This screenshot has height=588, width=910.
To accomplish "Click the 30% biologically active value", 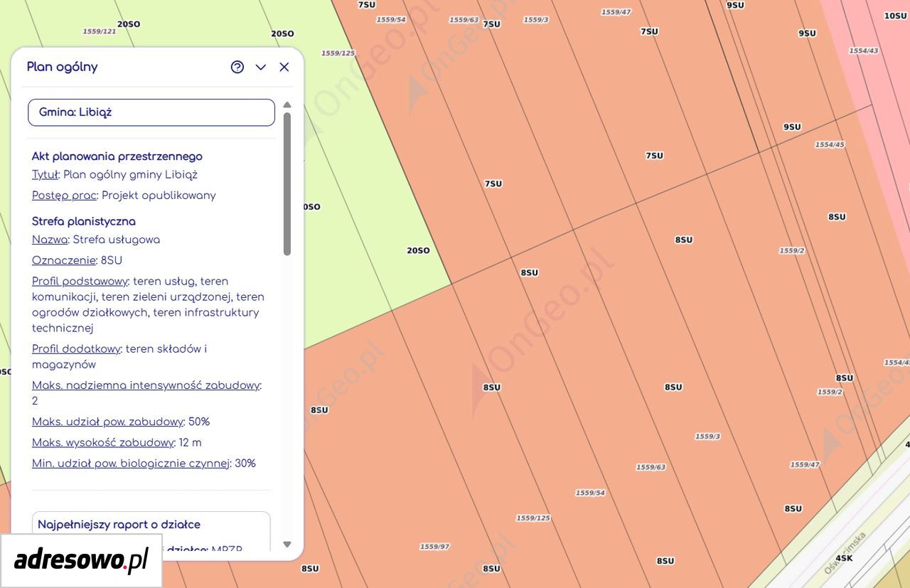I will [245, 464].
